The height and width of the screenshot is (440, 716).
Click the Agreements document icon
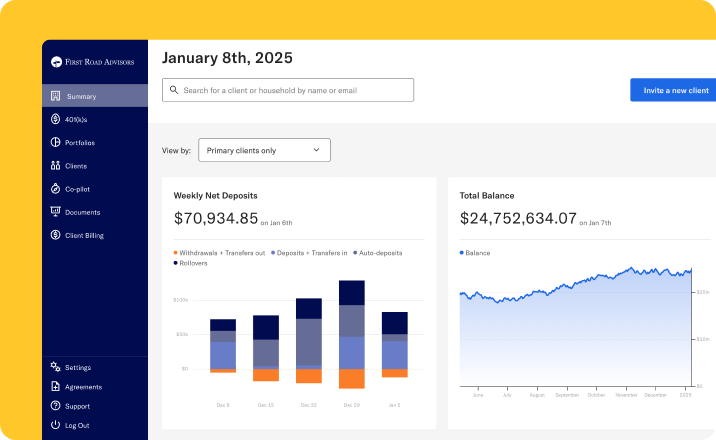point(55,386)
